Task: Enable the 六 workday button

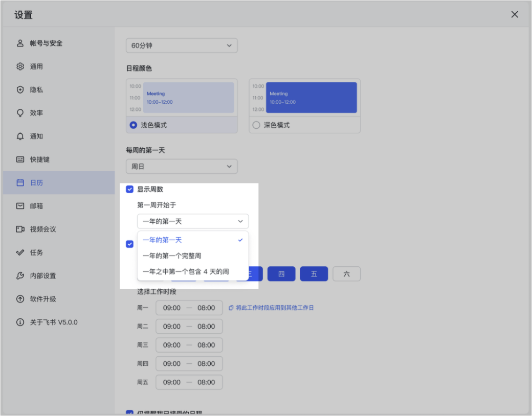Action: point(346,274)
